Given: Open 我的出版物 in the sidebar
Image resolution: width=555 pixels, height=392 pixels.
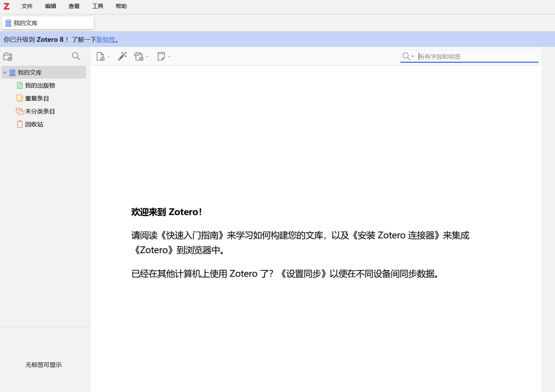Looking at the screenshot, I should coord(40,85).
